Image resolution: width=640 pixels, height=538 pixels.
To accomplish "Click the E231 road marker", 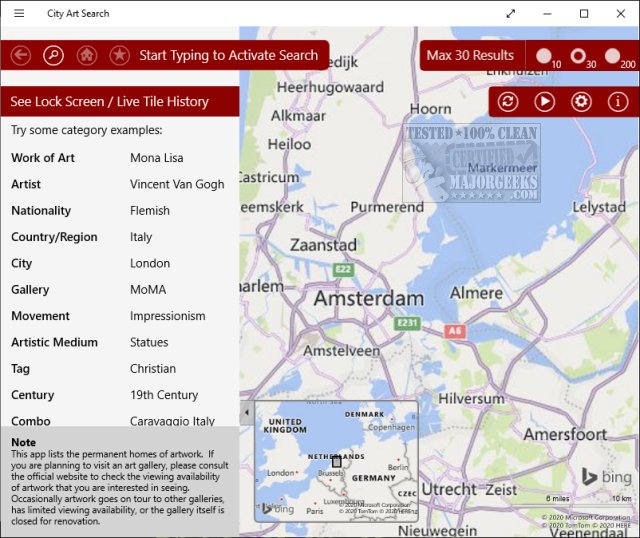I will 407,323.
